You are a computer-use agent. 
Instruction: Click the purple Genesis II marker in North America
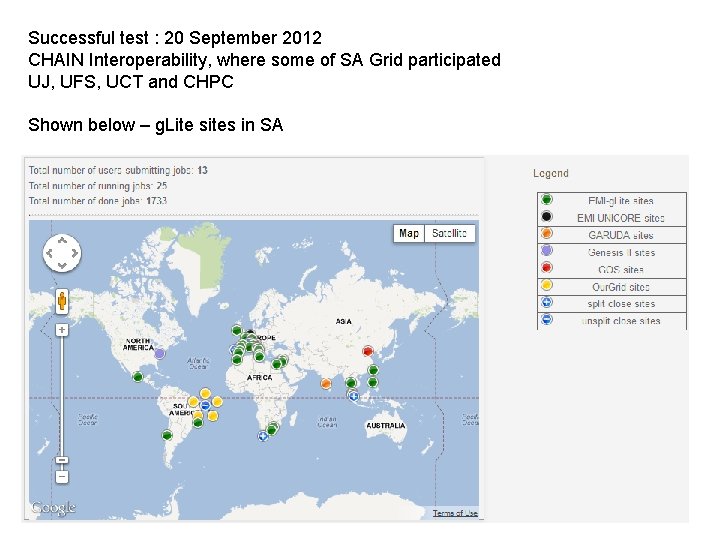(x=159, y=354)
